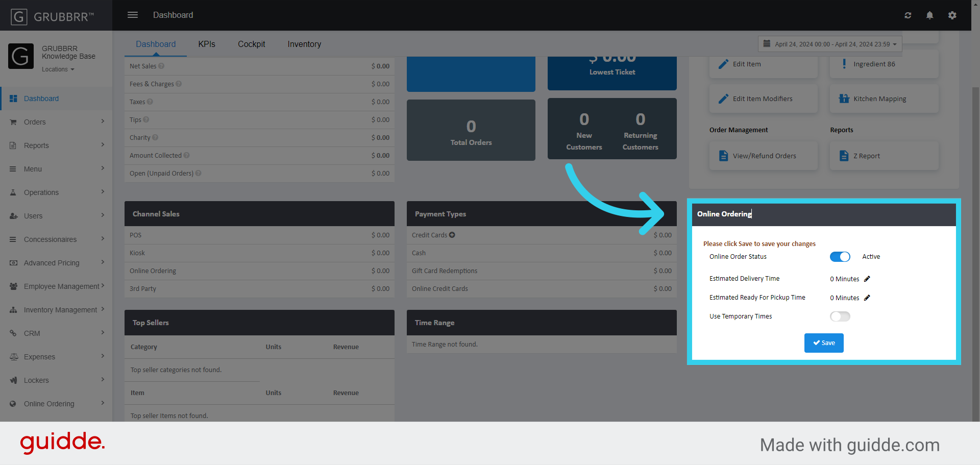Select Dashboard in the sidebar
Viewport: 980px width, 465px height.
56,99
